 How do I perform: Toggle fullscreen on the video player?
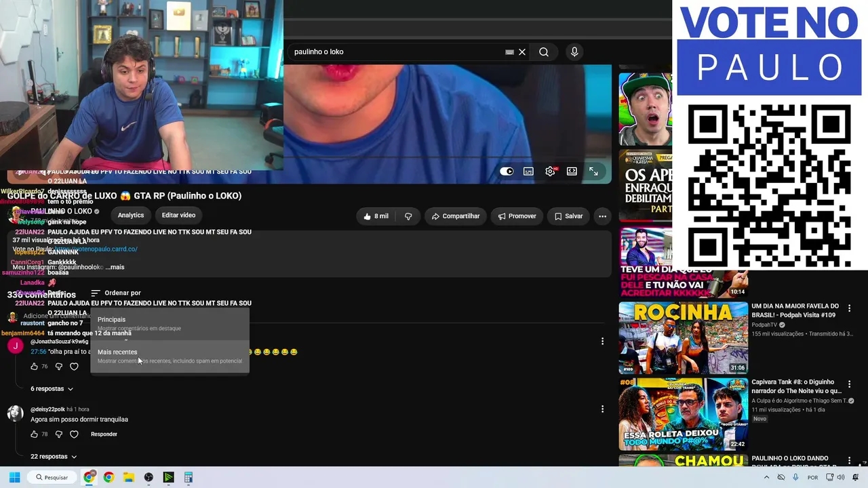click(593, 171)
